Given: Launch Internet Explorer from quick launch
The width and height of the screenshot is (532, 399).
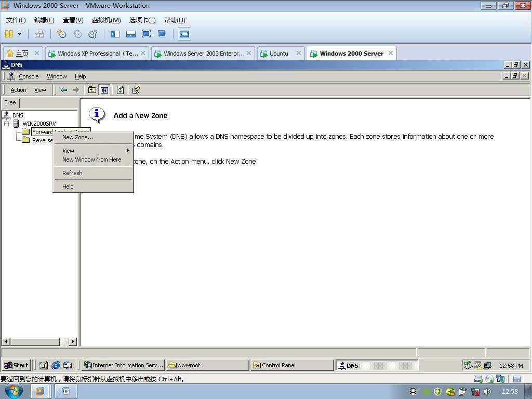Looking at the screenshot, I should tap(56, 365).
